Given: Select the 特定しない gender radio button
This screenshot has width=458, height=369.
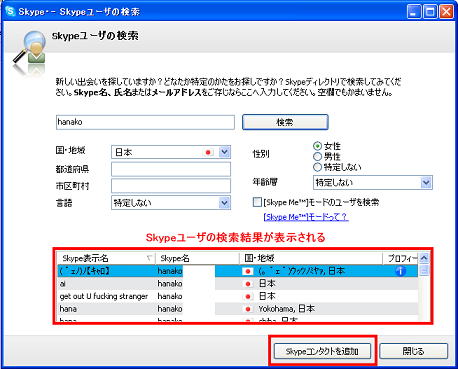Looking at the screenshot, I should click(317, 167).
